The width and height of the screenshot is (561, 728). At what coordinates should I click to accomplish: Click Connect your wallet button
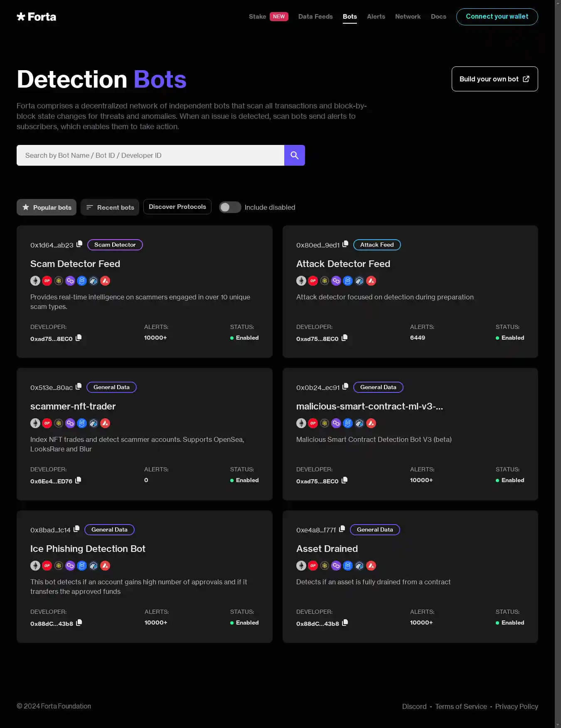click(x=497, y=17)
